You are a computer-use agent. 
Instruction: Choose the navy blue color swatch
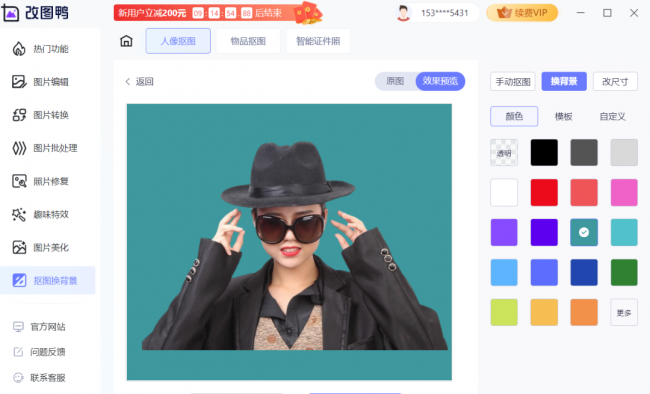click(584, 272)
